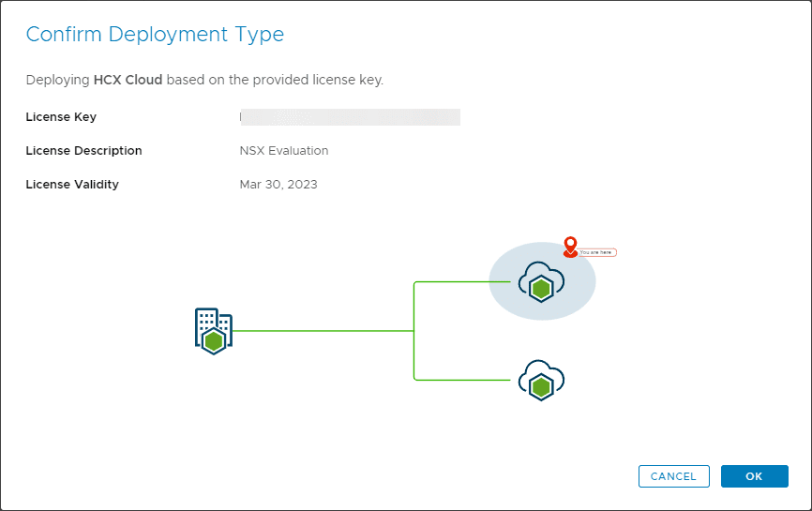Click the lower HCX cloud icon

coord(541,381)
